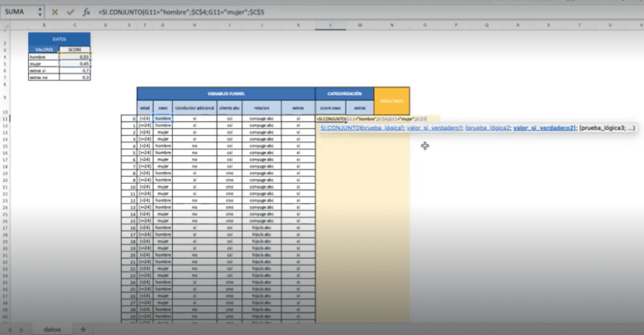Click the 'extras' heading under VARIABLES FUNNEL
The width and height of the screenshot is (644, 335).
[x=298, y=108]
